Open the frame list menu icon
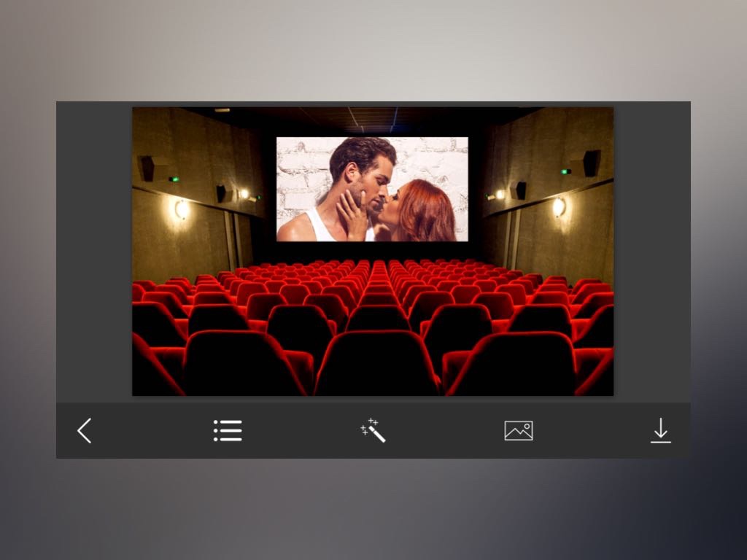Viewport: 747px width, 560px height. point(228,431)
